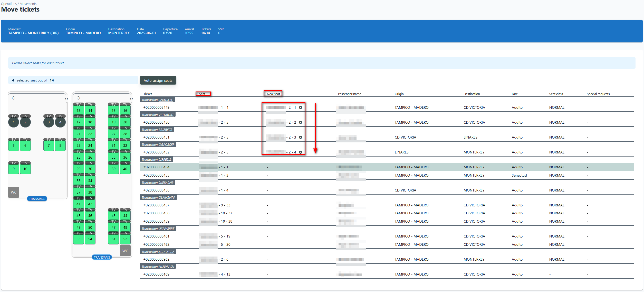Click Auto-assign seats button

coord(158,80)
